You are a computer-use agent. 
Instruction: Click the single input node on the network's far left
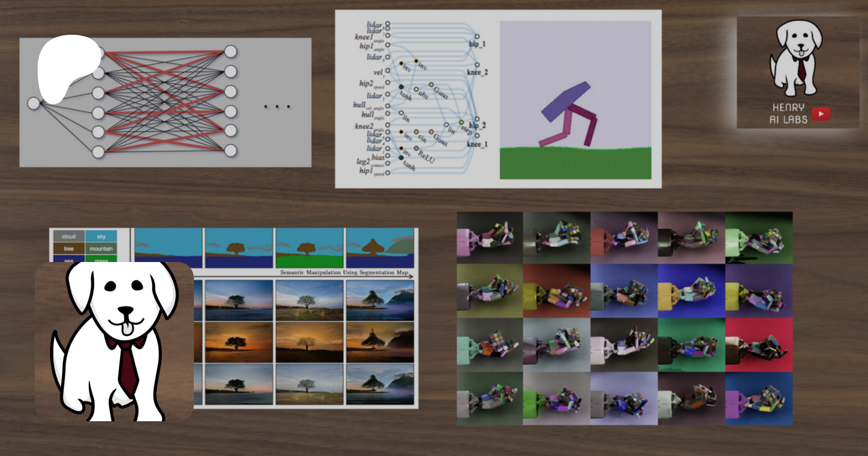33,103
